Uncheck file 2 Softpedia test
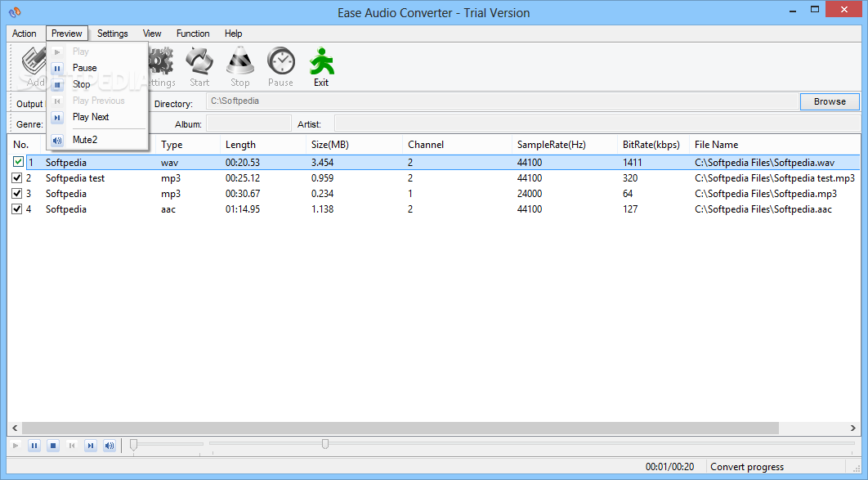The height and width of the screenshot is (480, 868). click(16, 177)
